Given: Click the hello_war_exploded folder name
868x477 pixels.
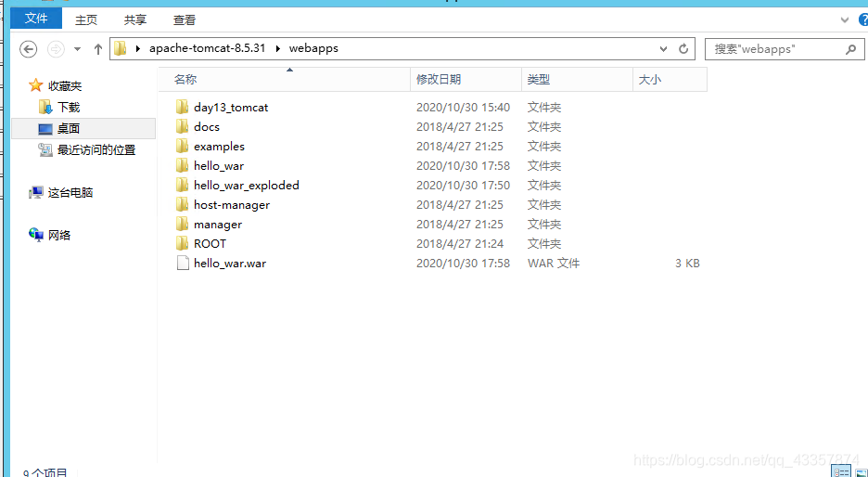Looking at the screenshot, I should 247,185.
